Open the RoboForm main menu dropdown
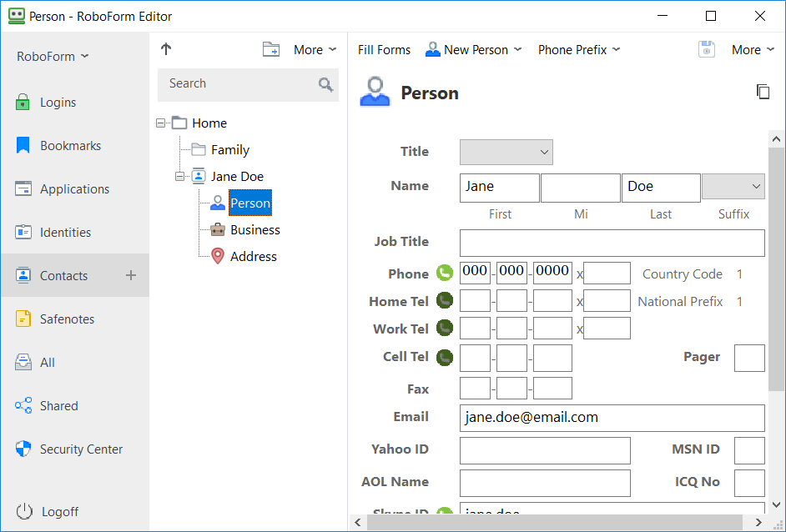Screen dimensions: 786x532 (x=53, y=56)
